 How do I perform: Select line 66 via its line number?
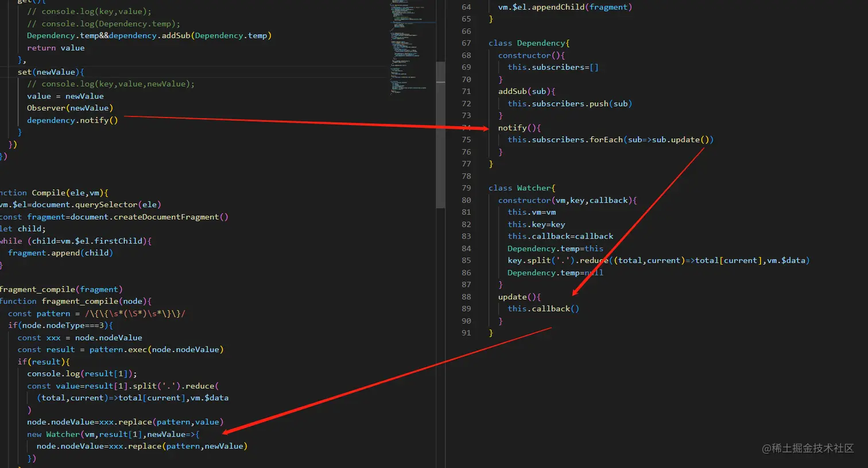(466, 31)
